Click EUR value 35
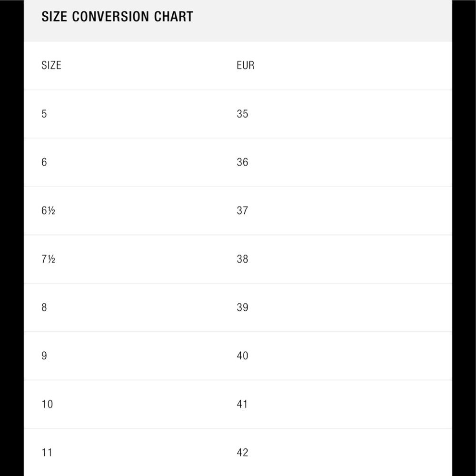 [242, 114]
